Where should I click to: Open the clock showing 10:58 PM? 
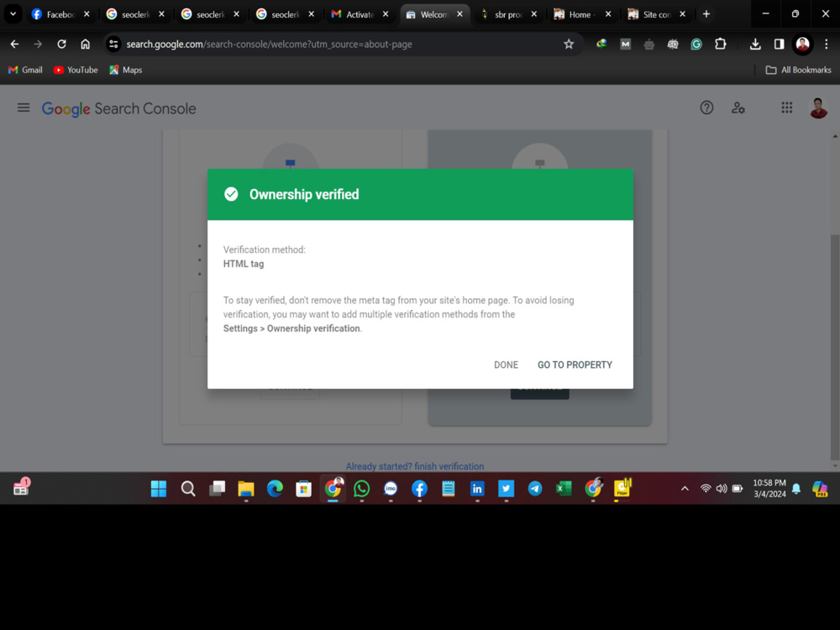tap(769, 489)
